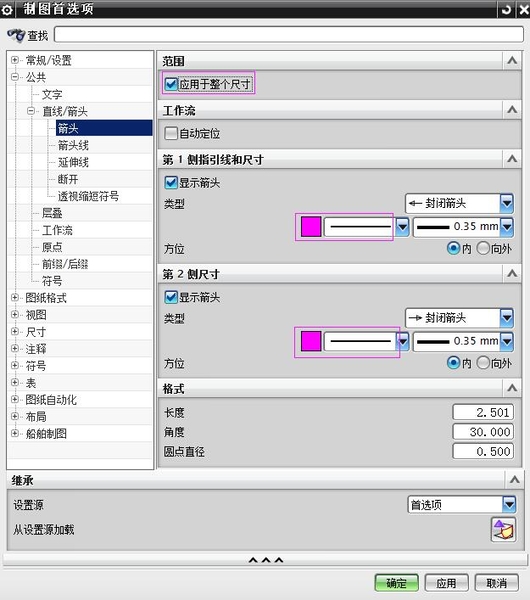Enable the 自动定位 checkbox
Viewport: 530px width, 600px height.
click(x=171, y=133)
